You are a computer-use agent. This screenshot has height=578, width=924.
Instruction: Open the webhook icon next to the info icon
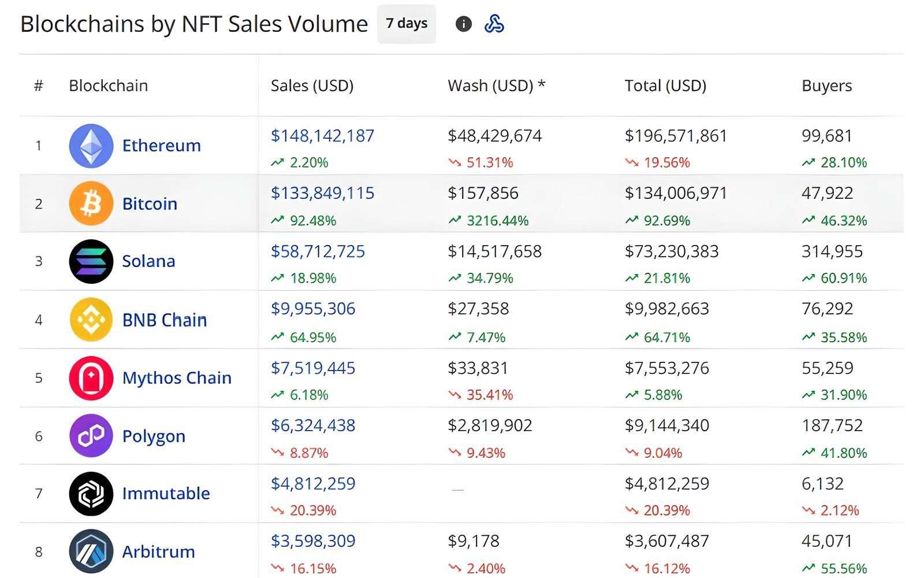pyautogui.click(x=494, y=24)
